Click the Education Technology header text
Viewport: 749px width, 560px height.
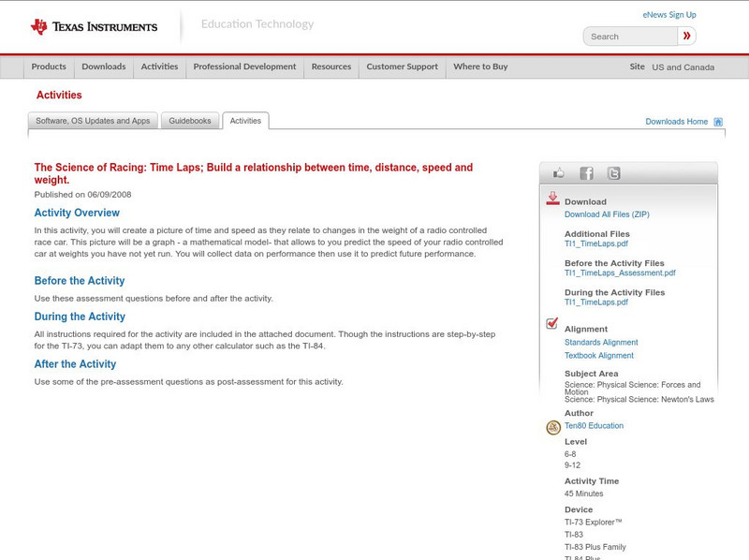coord(257,24)
